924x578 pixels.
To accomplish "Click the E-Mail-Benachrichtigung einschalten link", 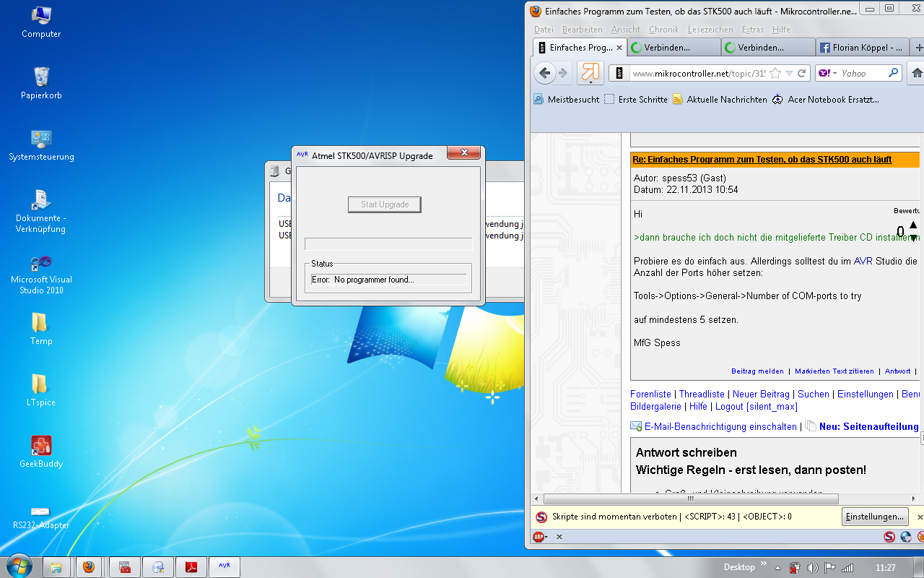I will 720,427.
